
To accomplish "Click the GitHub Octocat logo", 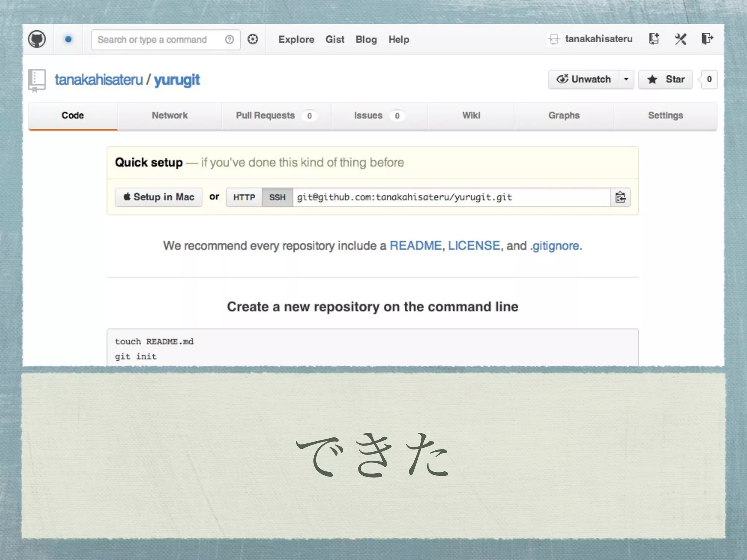I will tap(37, 39).
